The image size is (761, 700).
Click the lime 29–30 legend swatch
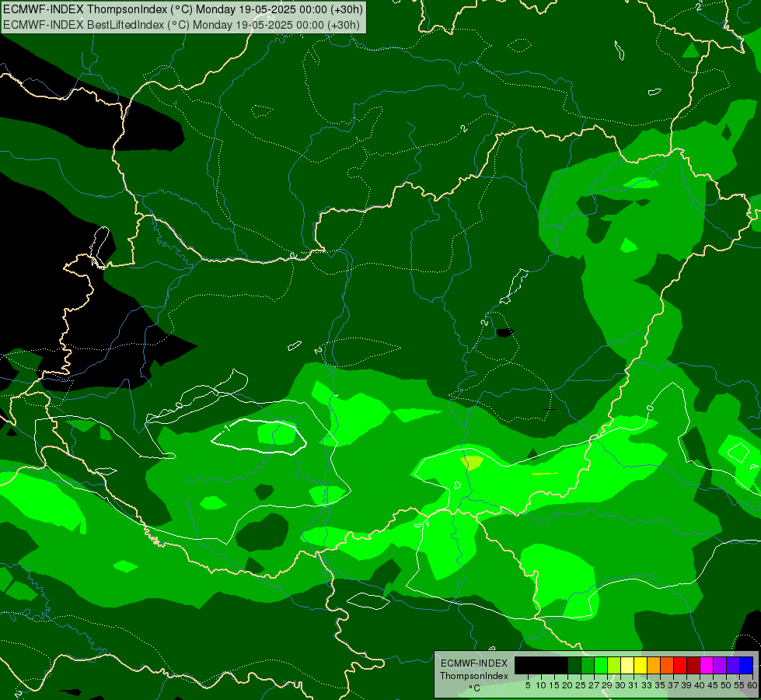(x=614, y=665)
